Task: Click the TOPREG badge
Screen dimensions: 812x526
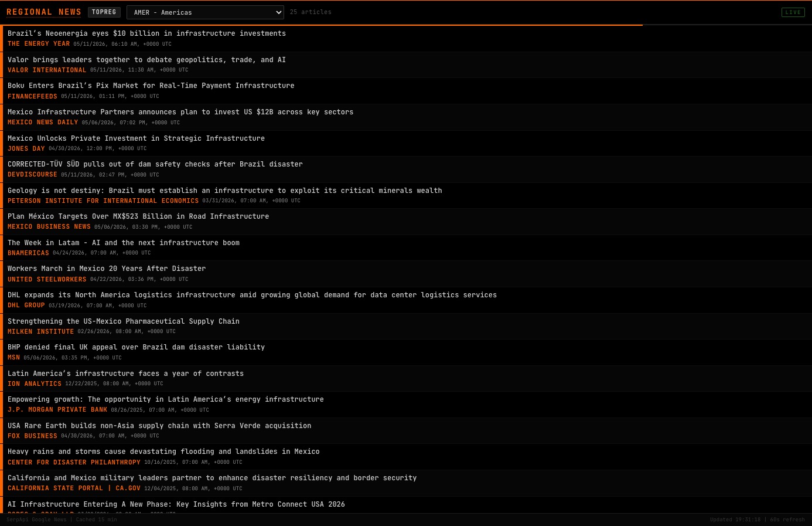Action: click(x=104, y=12)
